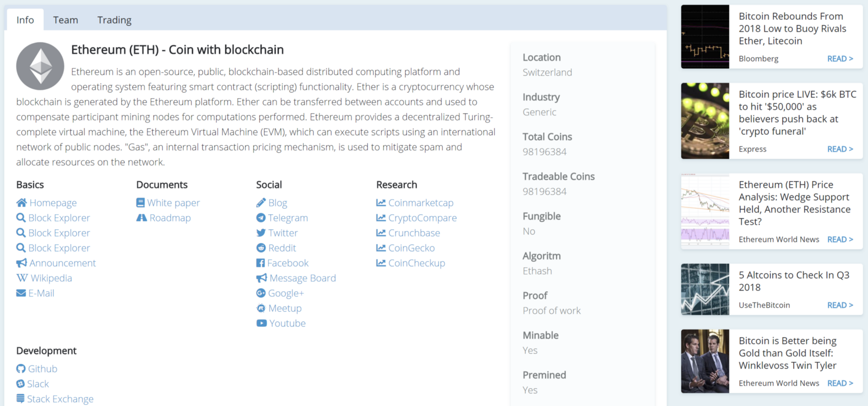Click the Wikipedia W icon

[x=22, y=278]
